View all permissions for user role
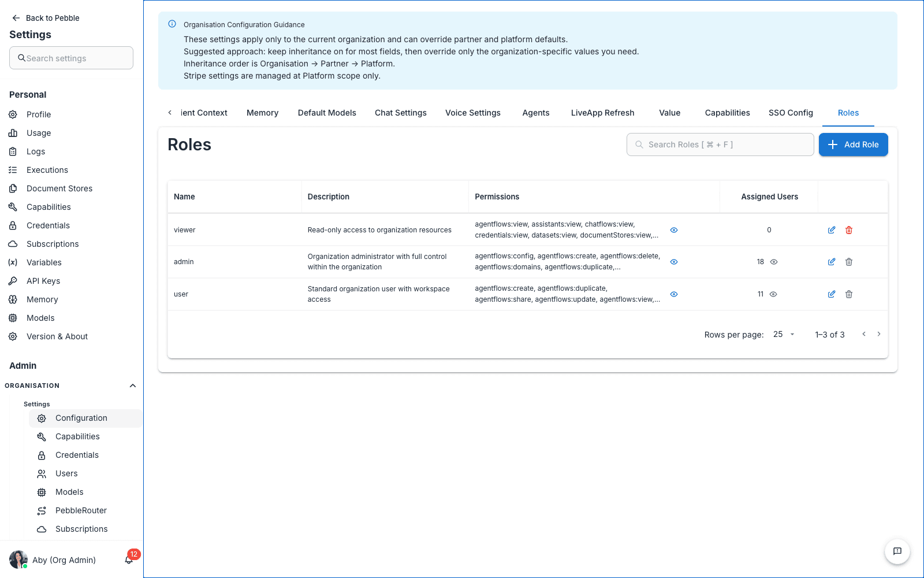Viewport: 924px width, 578px height. click(x=674, y=294)
